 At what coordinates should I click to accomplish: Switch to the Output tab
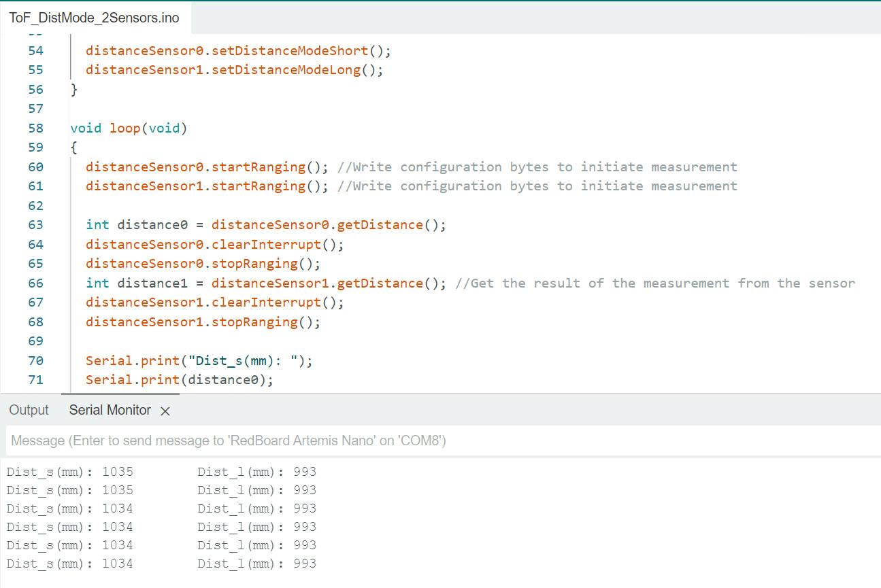tap(29, 410)
